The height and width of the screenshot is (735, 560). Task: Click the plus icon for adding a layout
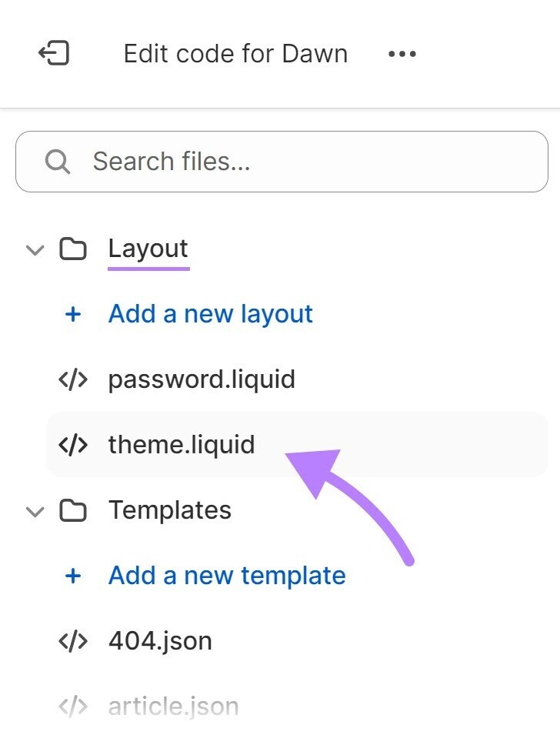[x=72, y=314]
